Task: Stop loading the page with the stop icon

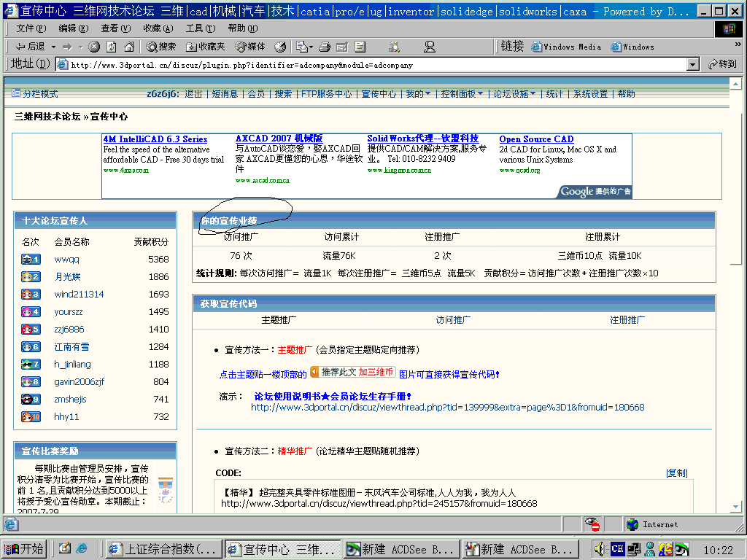Action: click(93, 47)
